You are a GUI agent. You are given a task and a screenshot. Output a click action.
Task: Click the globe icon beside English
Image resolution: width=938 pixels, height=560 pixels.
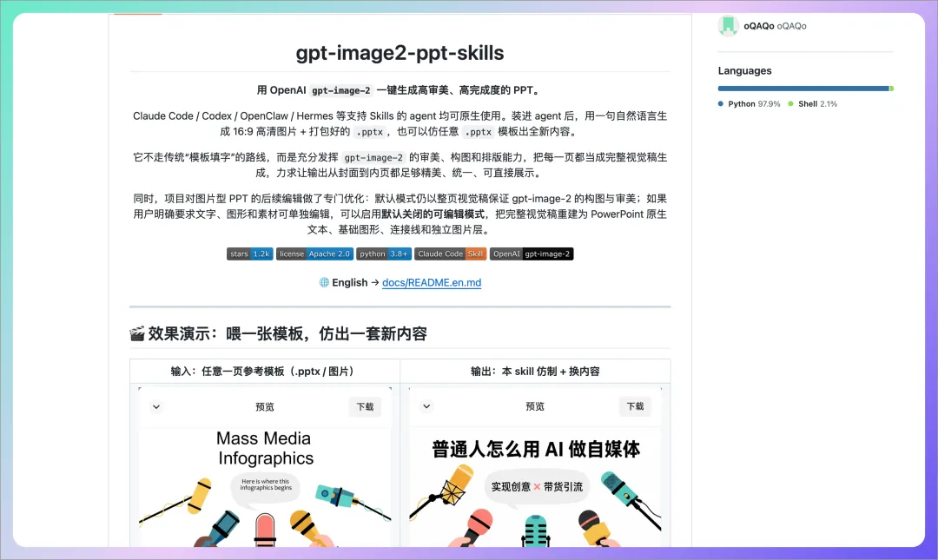pos(324,282)
